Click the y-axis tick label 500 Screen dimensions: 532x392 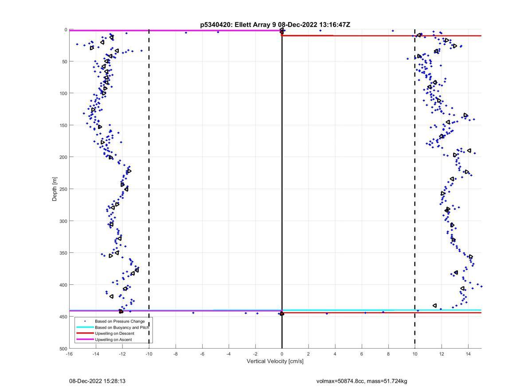pyautogui.click(x=63, y=349)
